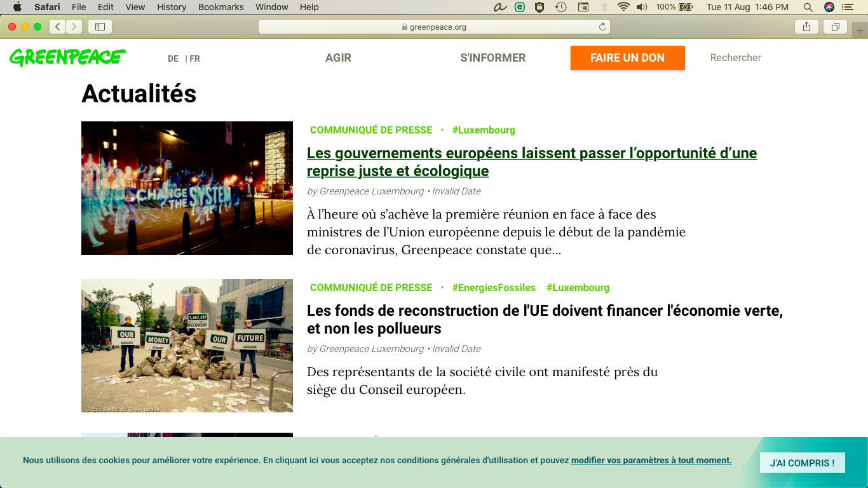868x488 pixels.
Task: Click the reload page icon
Action: [x=602, y=27]
